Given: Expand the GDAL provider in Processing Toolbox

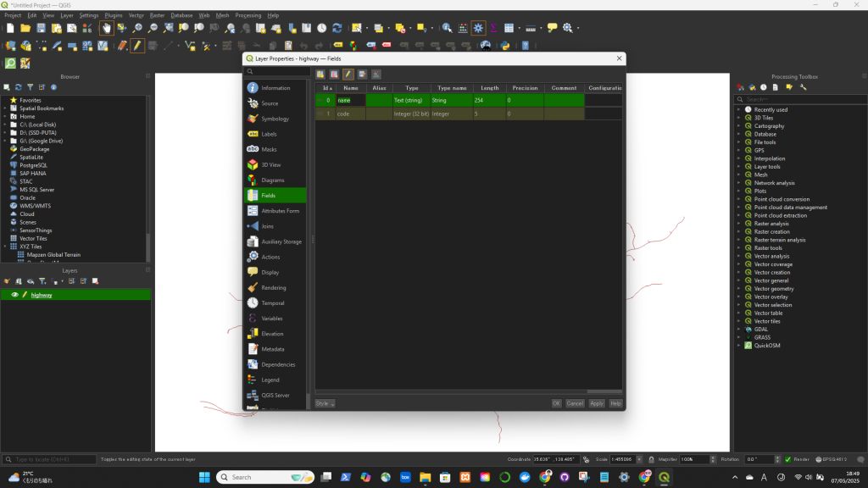Looking at the screenshot, I should tap(738, 330).
